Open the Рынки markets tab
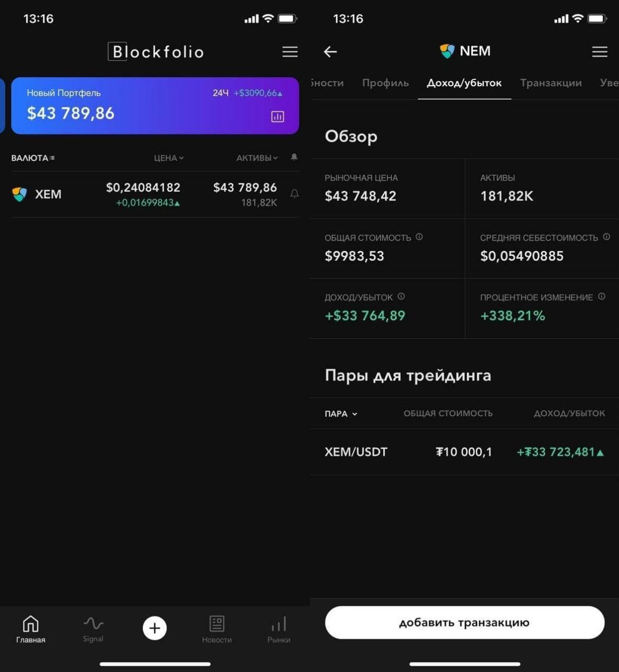Screen dimensions: 619x672 click(279, 629)
